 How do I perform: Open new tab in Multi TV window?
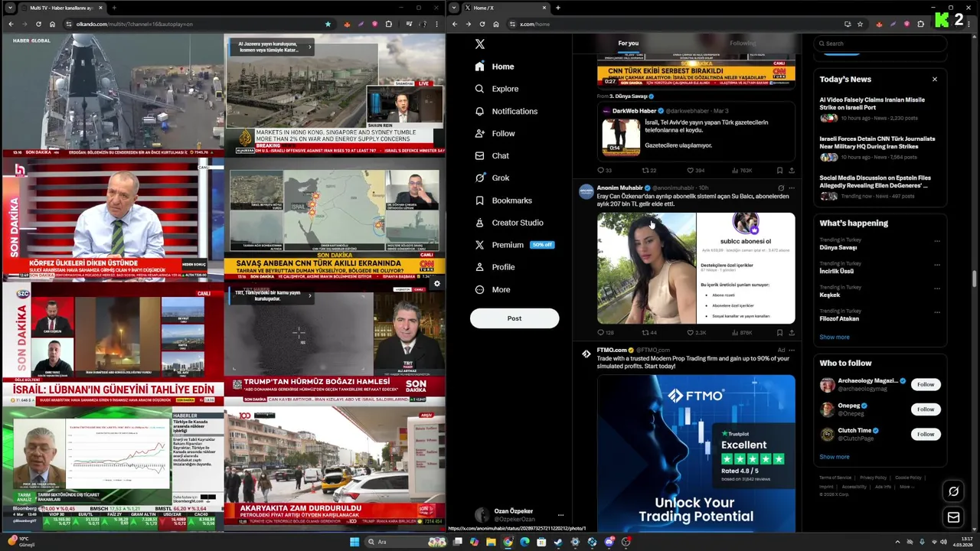(114, 8)
